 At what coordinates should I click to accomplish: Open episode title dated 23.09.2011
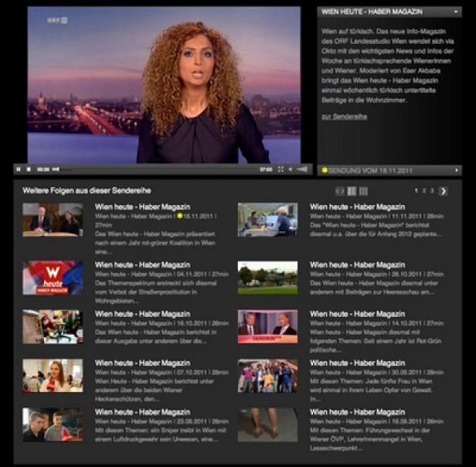point(143,412)
